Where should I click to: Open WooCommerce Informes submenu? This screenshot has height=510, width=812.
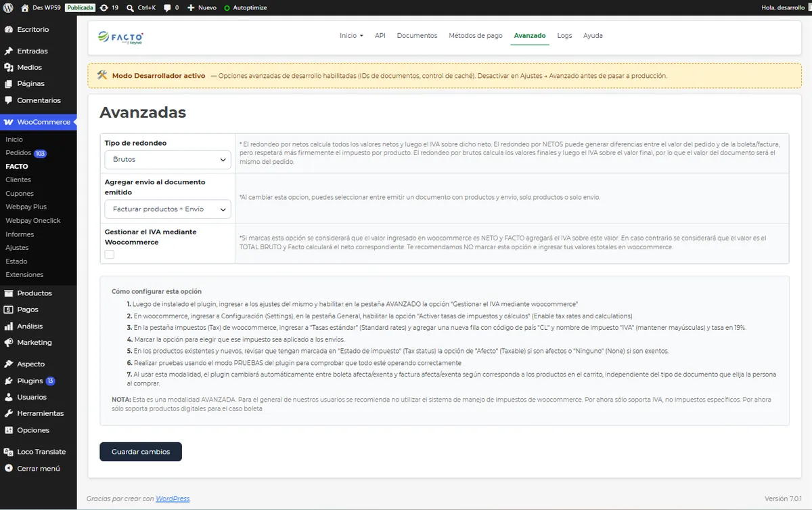tap(20, 234)
